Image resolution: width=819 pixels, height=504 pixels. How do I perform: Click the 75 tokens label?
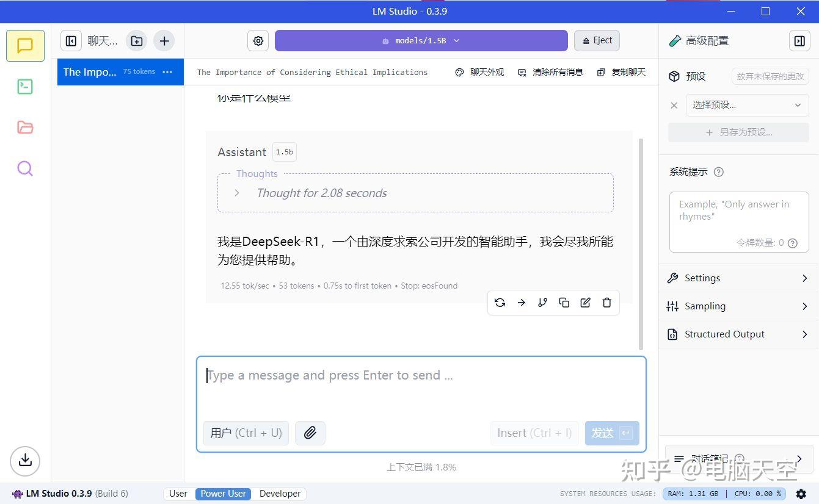click(x=139, y=71)
